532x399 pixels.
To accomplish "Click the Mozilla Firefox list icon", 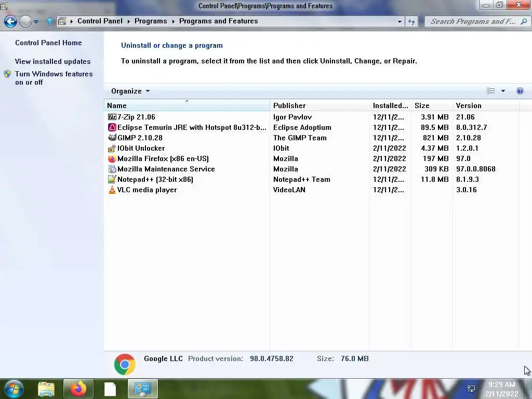I will [x=112, y=159].
